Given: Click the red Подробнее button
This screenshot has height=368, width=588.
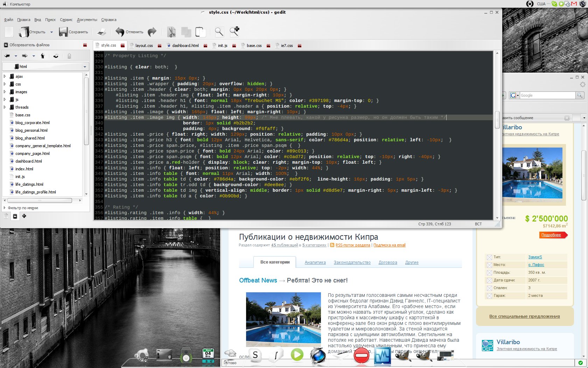Looking at the screenshot, I should 553,235.
